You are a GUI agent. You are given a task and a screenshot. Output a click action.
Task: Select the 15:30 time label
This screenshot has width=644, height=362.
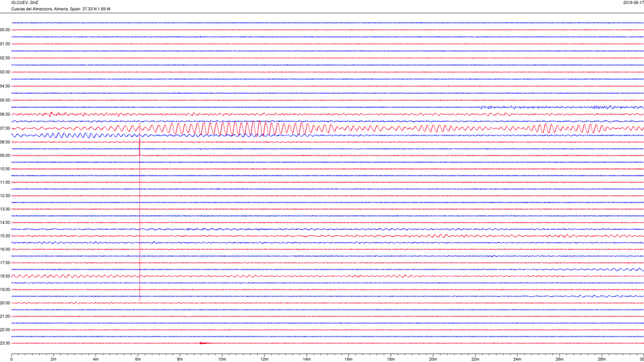[x=5, y=236]
